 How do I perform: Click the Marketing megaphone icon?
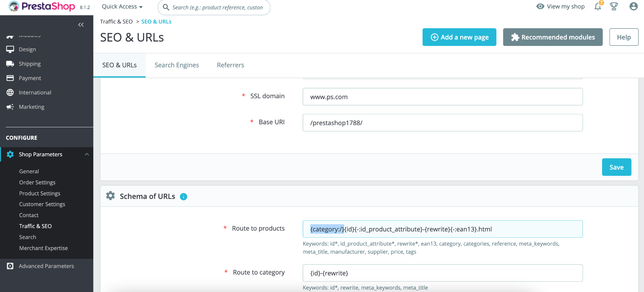[x=10, y=107]
